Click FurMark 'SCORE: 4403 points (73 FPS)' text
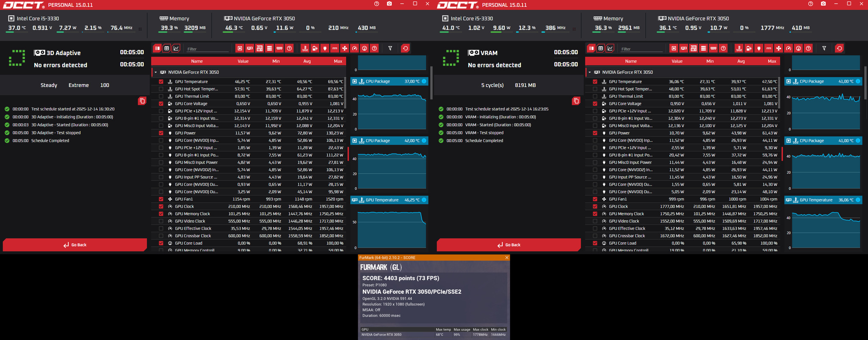868x340 pixels. pyautogui.click(x=401, y=278)
